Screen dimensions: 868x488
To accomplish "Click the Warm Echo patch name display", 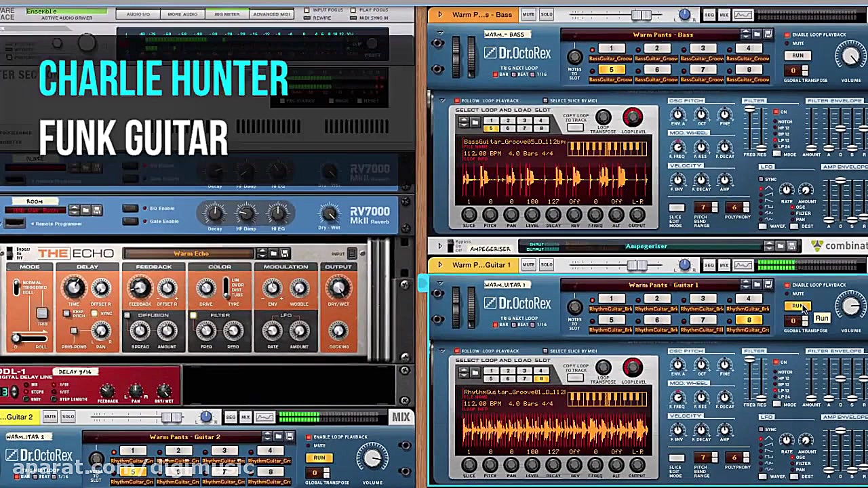I will (x=191, y=253).
